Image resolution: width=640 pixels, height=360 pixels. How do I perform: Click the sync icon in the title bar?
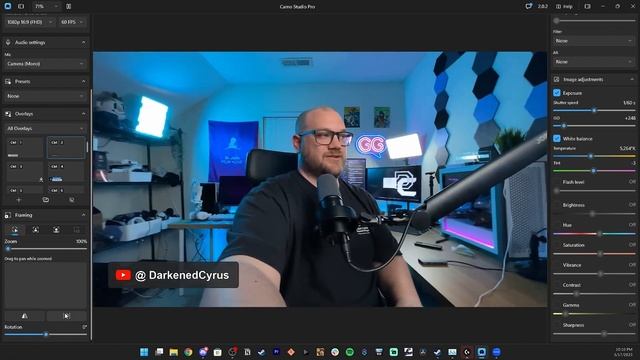click(x=529, y=6)
